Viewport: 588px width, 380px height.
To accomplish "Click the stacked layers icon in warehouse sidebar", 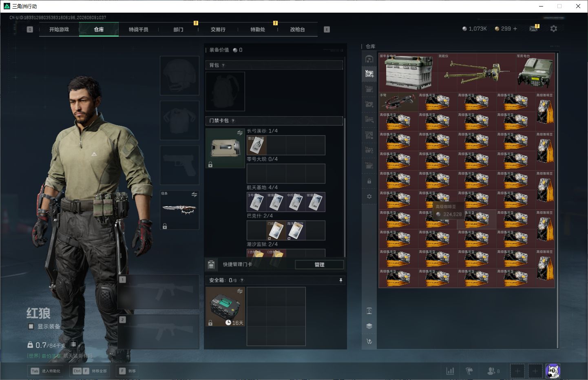I will [369, 326].
